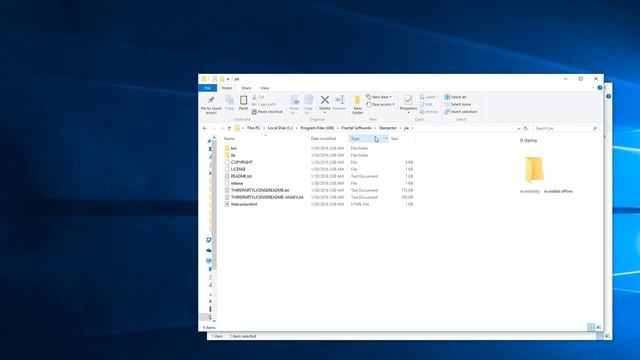Switch to details view icon in status bar
Image resolution: width=640 pixels, height=360 pixels.
tap(591, 327)
